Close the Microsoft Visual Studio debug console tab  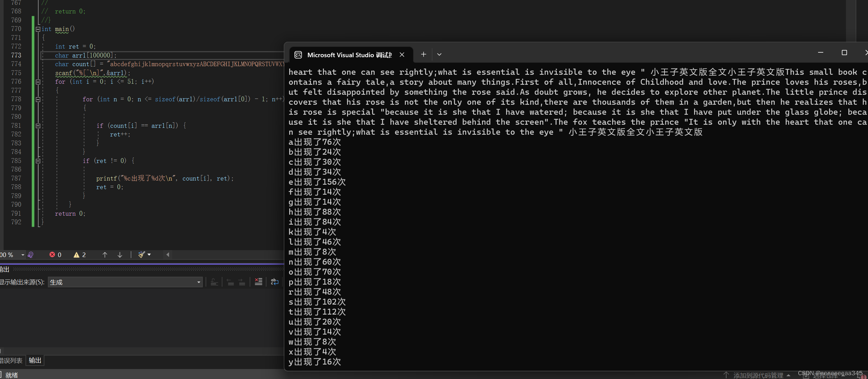(x=402, y=55)
